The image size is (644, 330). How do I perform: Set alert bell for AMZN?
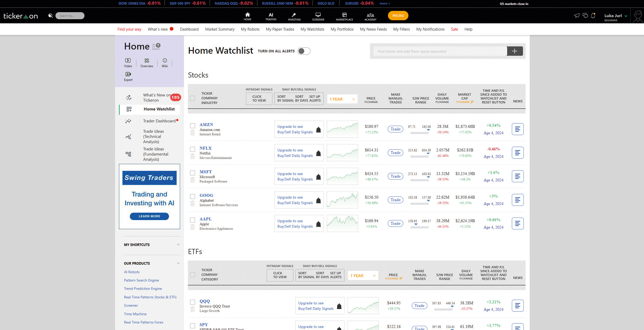point(318,129)
